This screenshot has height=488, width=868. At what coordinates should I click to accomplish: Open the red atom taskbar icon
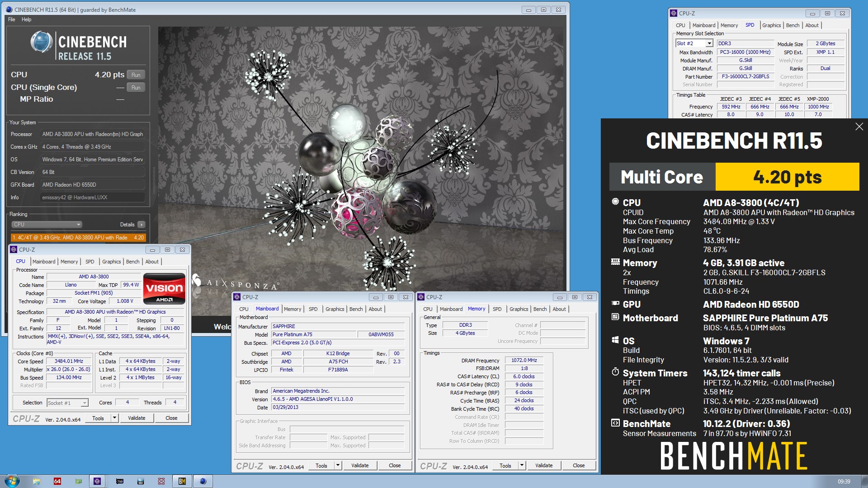[x=161, y=481]
